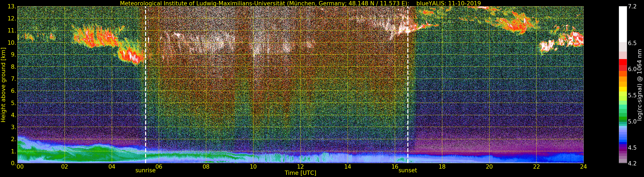Click the Meteorological Institute title text

coord(265,3)
